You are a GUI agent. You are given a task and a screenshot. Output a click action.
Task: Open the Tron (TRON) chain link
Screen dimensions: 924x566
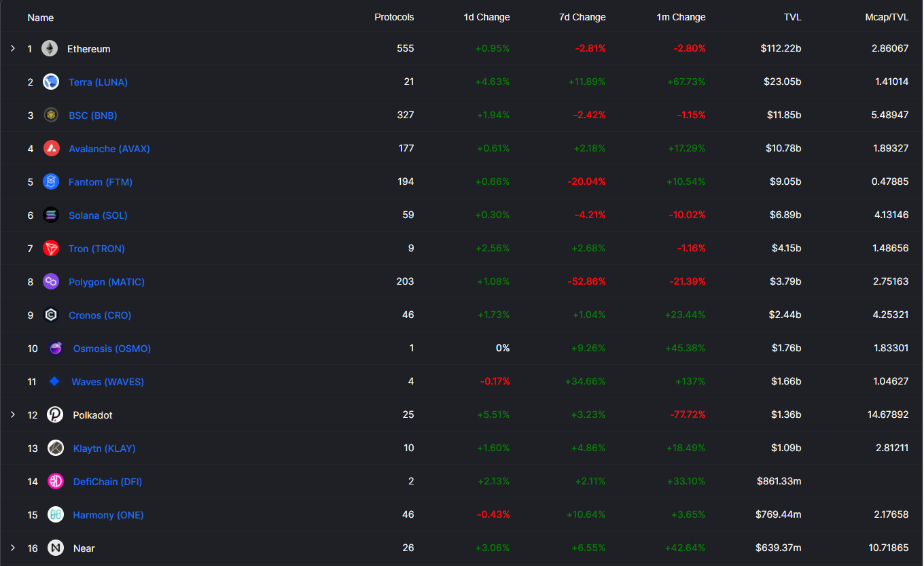96,249
